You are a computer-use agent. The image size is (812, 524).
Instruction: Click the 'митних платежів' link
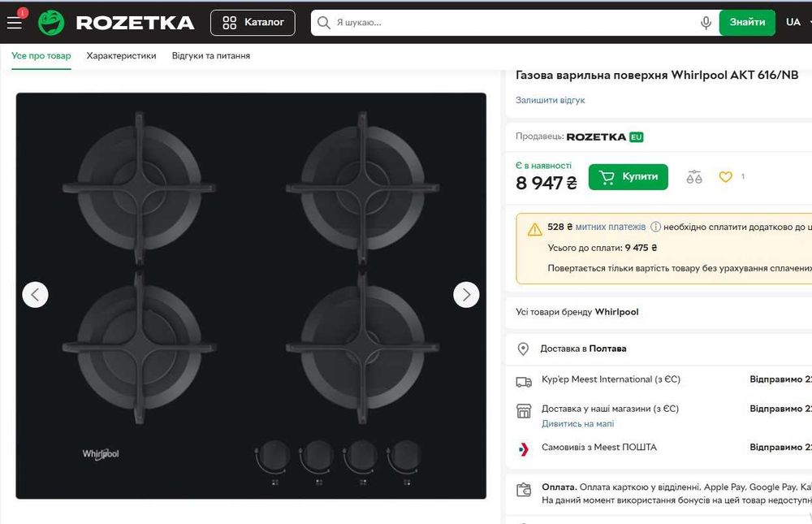point(611,227)
